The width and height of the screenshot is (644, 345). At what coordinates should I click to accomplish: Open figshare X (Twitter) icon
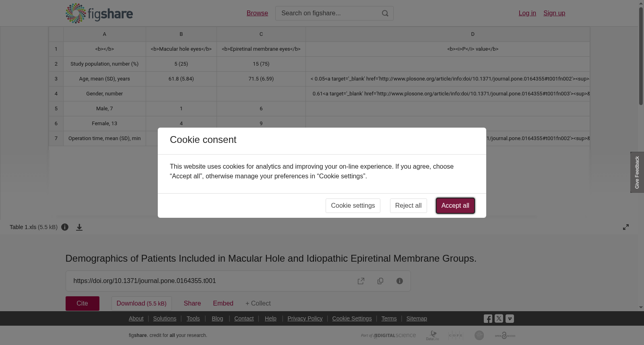pos(499,318)
